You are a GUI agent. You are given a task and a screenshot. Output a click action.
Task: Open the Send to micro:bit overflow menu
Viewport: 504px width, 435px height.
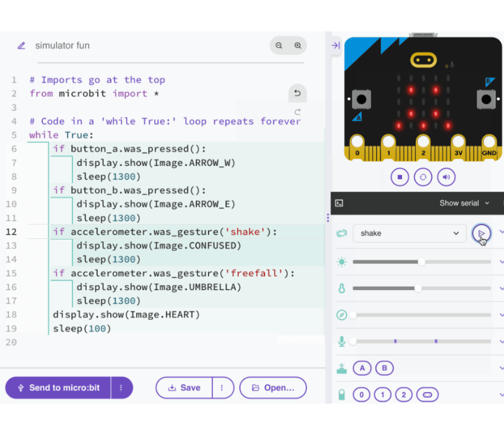point(121,388)
